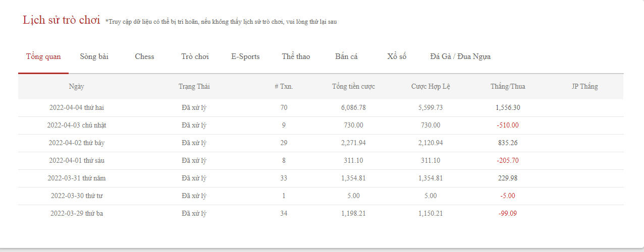Open the 2022-04-03 chủ nhật entry
644x252 pixels.
[77, 125]
